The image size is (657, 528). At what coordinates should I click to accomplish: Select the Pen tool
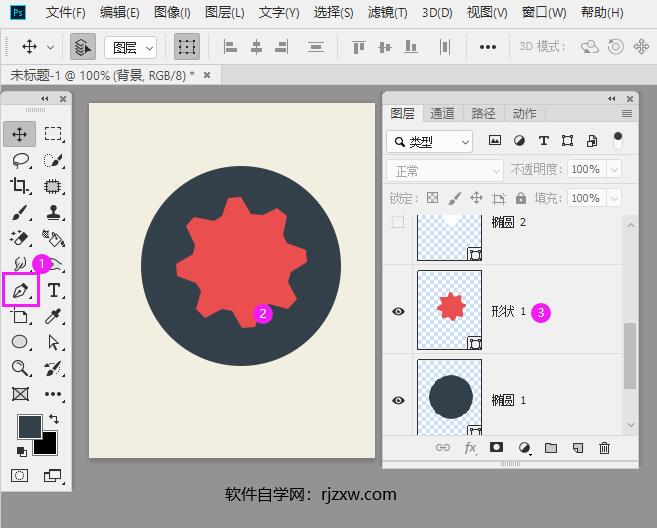(x=20, y=290)
